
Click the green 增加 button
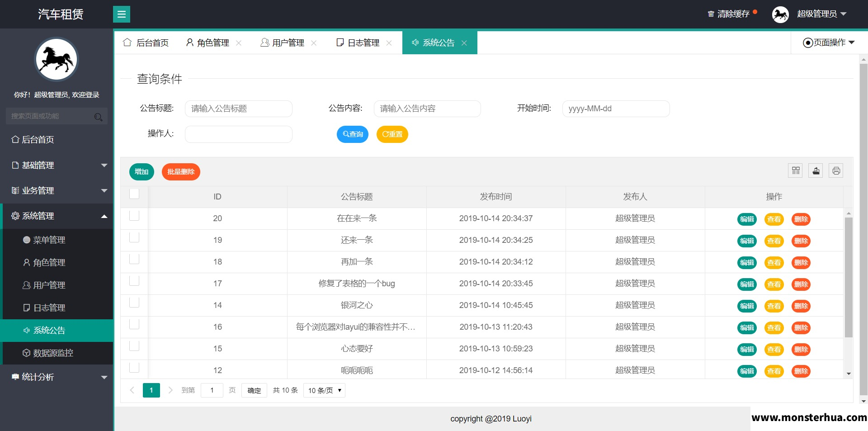tap(142, 172)
